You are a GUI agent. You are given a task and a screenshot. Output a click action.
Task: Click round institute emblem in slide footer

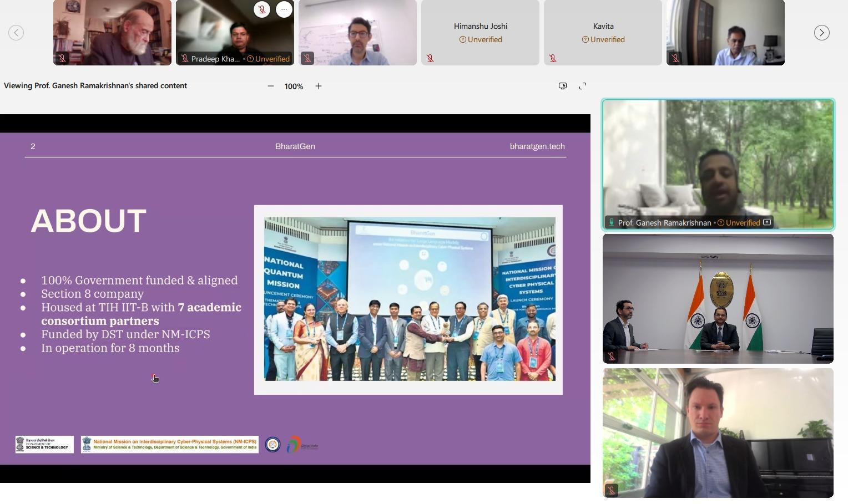(x=272, y=445)
